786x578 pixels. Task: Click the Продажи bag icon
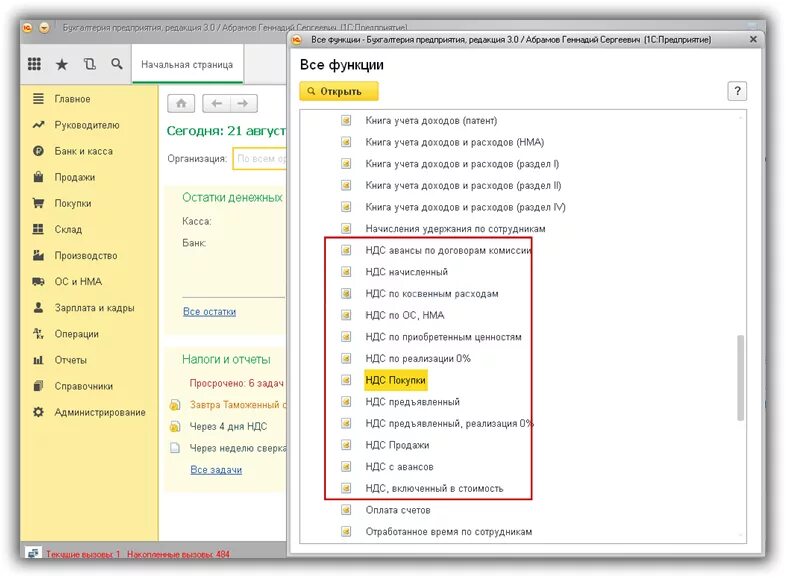tap(38, 177)
